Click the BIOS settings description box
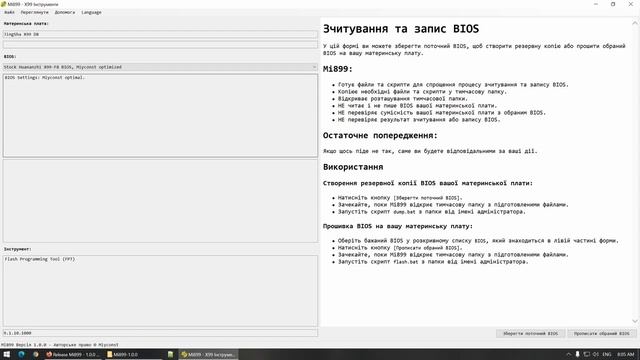Screen dimensions: 640x360 [160, 115]
